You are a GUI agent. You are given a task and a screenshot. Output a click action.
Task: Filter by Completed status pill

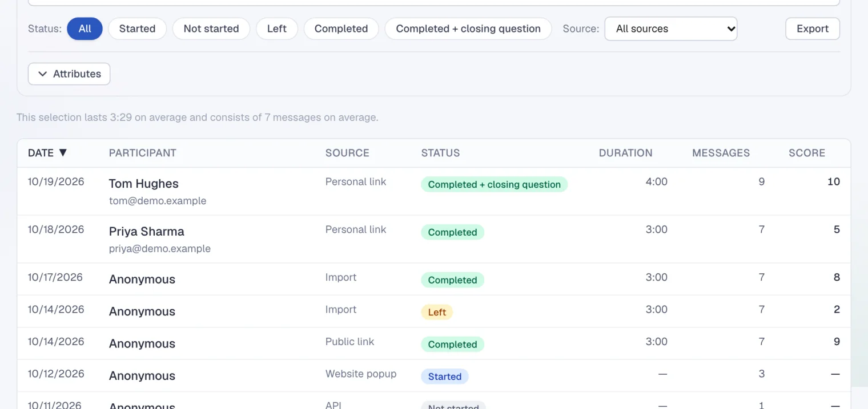point(341,29)
